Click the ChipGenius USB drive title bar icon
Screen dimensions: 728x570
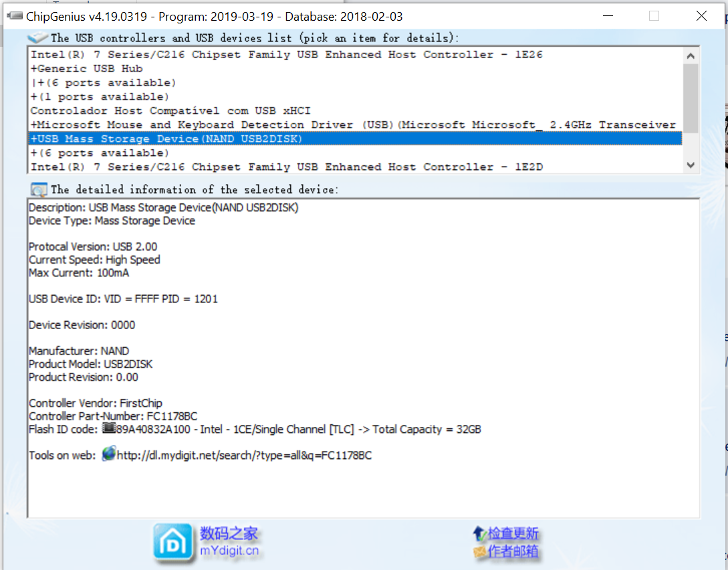point(15,16)
